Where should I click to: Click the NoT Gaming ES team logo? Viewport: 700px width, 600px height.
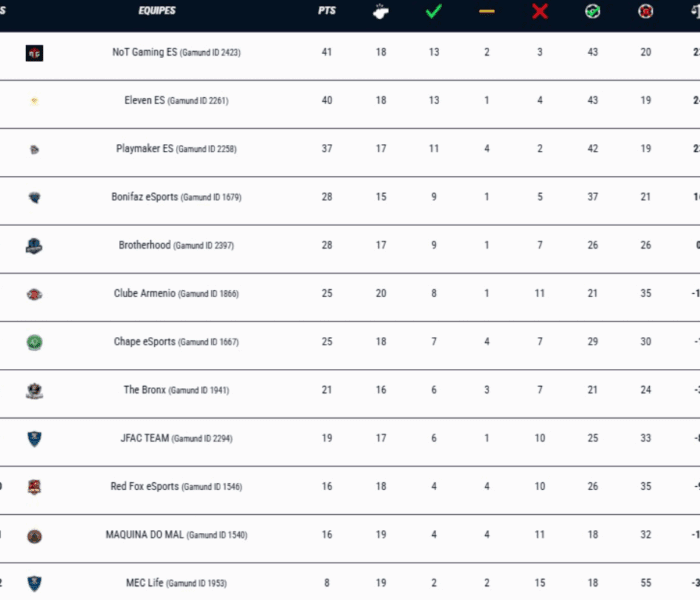[34, 53]
